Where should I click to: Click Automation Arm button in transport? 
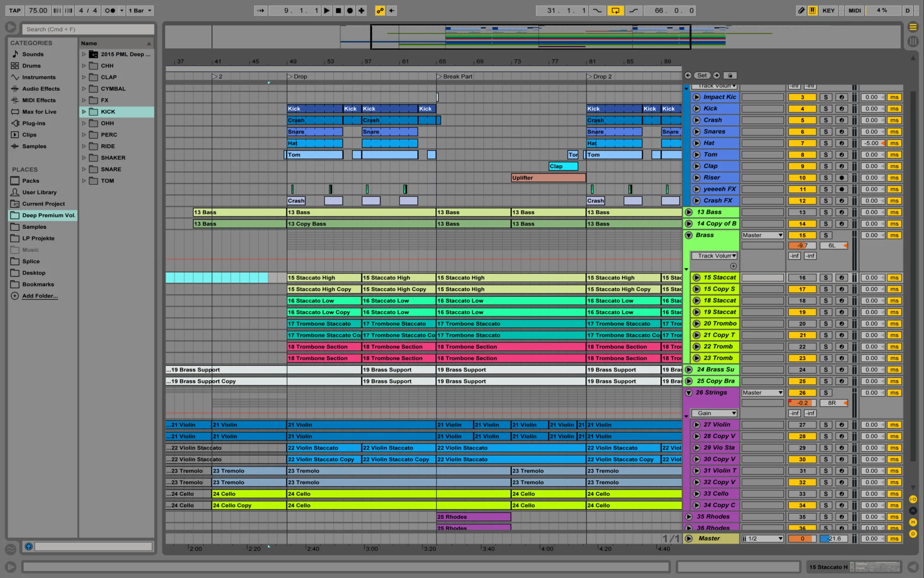pos(380,10)
